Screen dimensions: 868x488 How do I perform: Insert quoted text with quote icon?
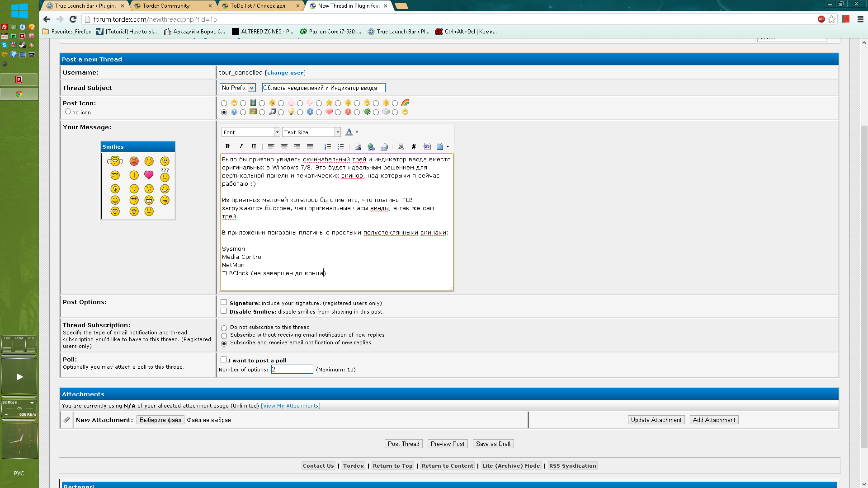click(x=401, y=146)
